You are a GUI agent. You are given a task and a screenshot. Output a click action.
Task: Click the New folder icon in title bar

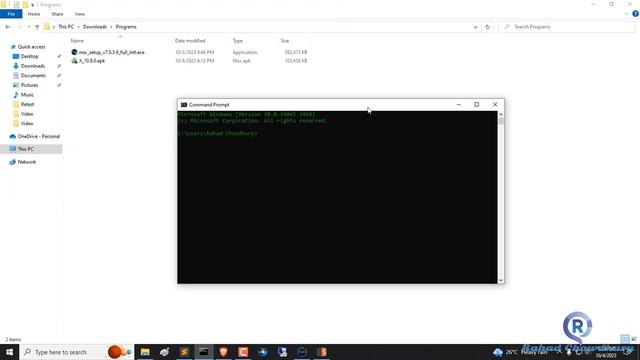coord(25,4)
